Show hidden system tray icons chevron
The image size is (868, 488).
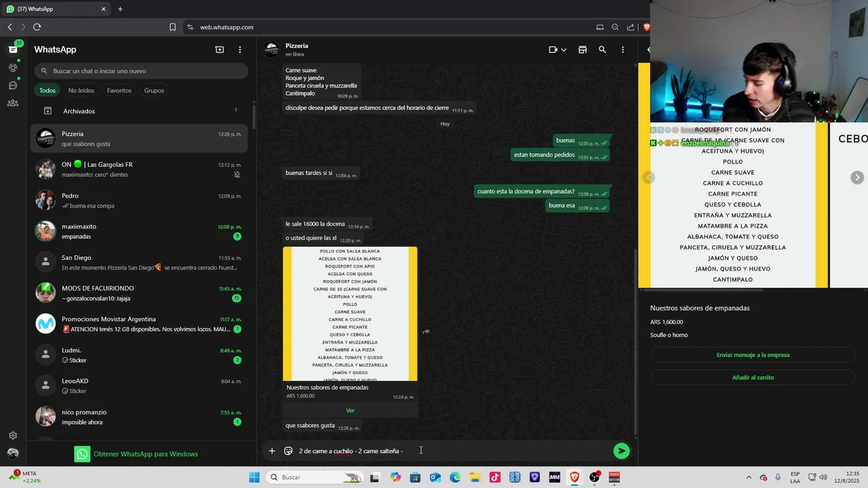749,477
